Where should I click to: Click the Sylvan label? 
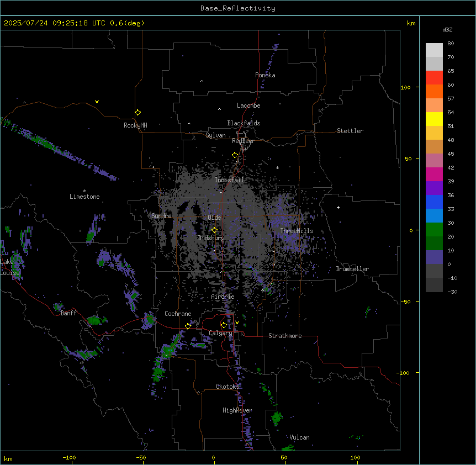click(x=215, y=135)
